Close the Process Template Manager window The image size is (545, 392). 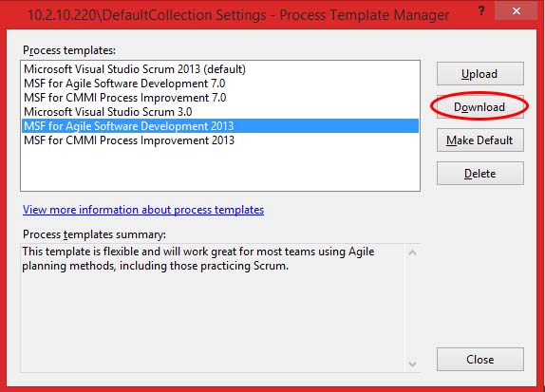tap(517, 11)
